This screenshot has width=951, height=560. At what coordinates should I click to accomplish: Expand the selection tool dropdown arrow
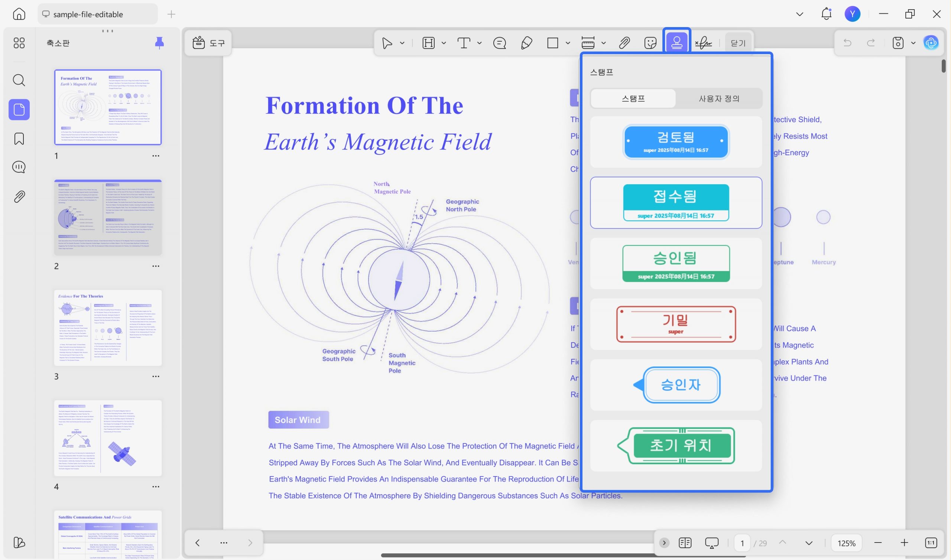tap(402, 43)
